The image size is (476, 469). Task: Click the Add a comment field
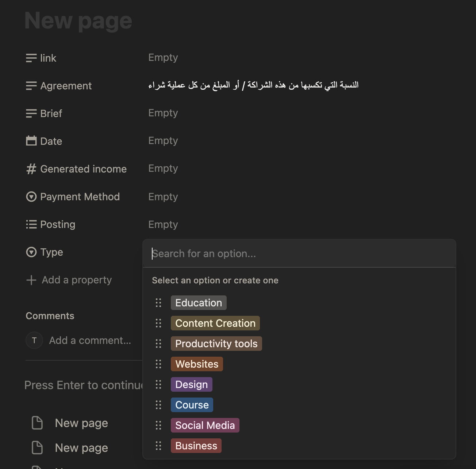(x=90, y=341)
